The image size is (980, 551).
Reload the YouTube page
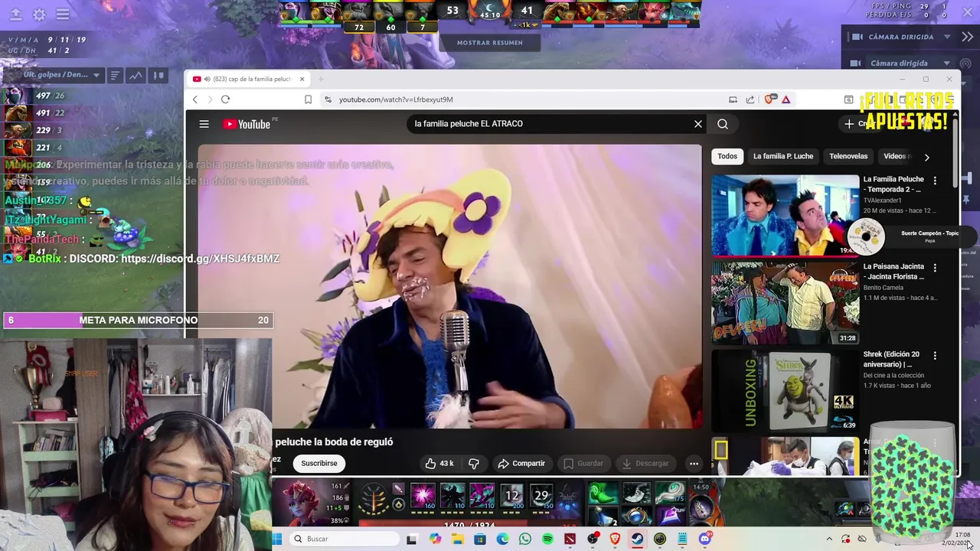point(225,99)
